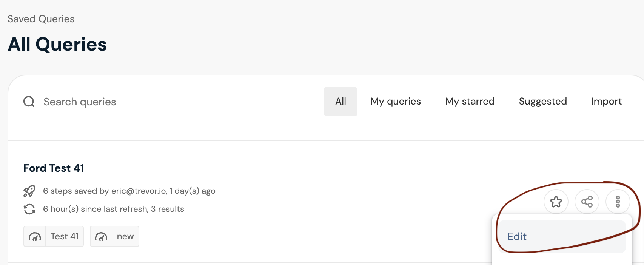This screenshot has height=265, width=644.
Task: Show My starred queries
Action: [x=470, y=102]
